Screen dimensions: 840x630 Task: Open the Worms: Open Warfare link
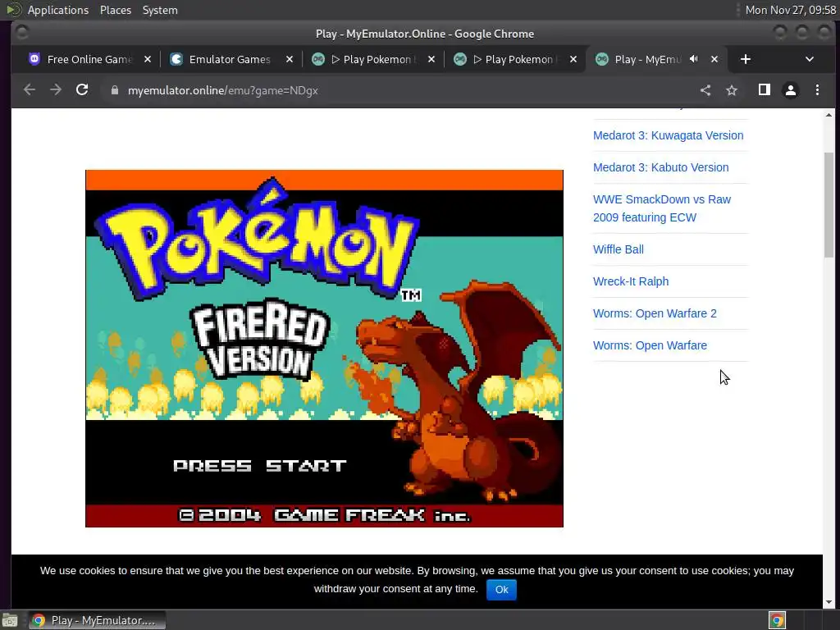click(x=650, y=345)
